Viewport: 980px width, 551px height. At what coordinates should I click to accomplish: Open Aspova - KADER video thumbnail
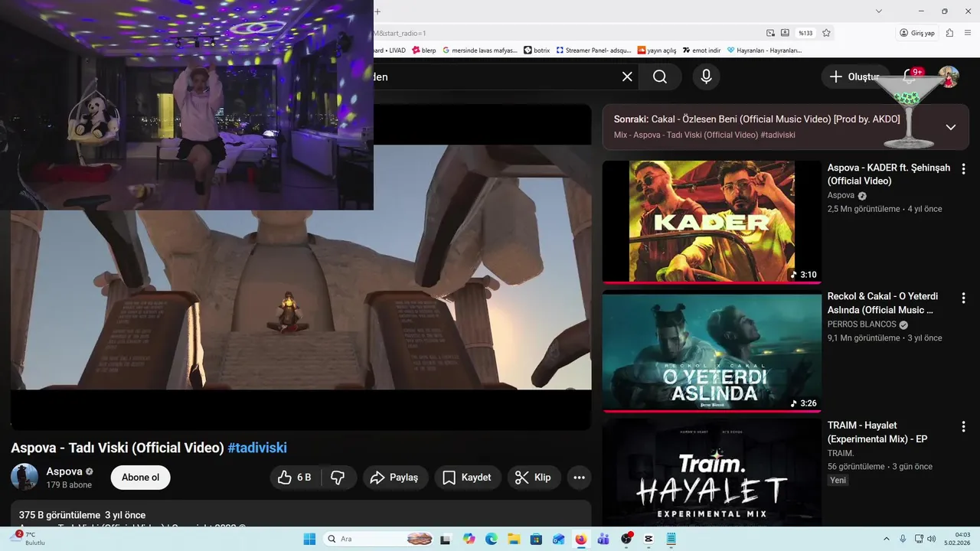click(x=711, y=221)
